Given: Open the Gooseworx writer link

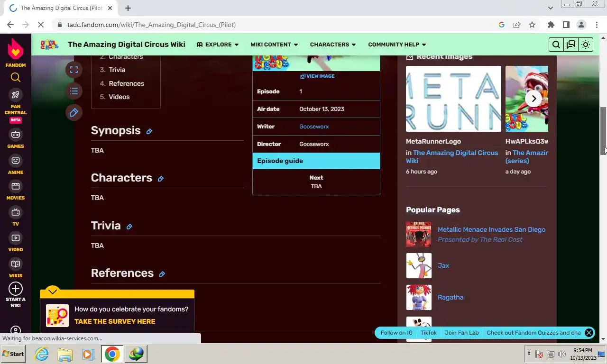Looking at the screenshot, I should [x=314, y=127].
